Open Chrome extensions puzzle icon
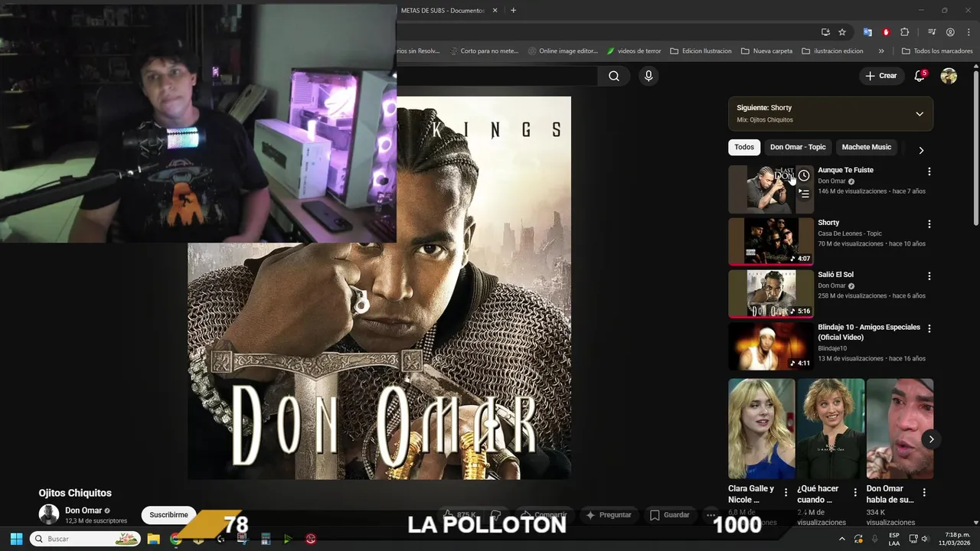 [904, 32]
